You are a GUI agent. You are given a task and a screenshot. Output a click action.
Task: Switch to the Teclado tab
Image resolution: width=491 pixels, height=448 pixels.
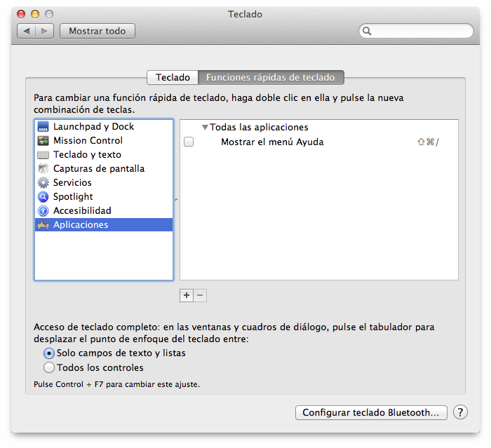tap(173, 77)
